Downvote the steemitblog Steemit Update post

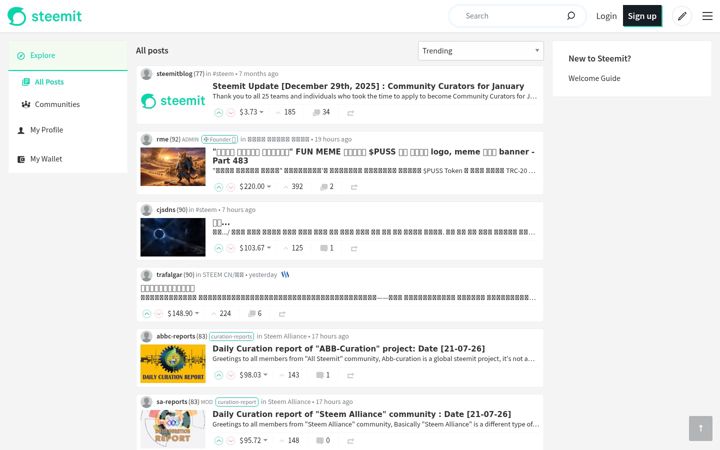point(231,112)
